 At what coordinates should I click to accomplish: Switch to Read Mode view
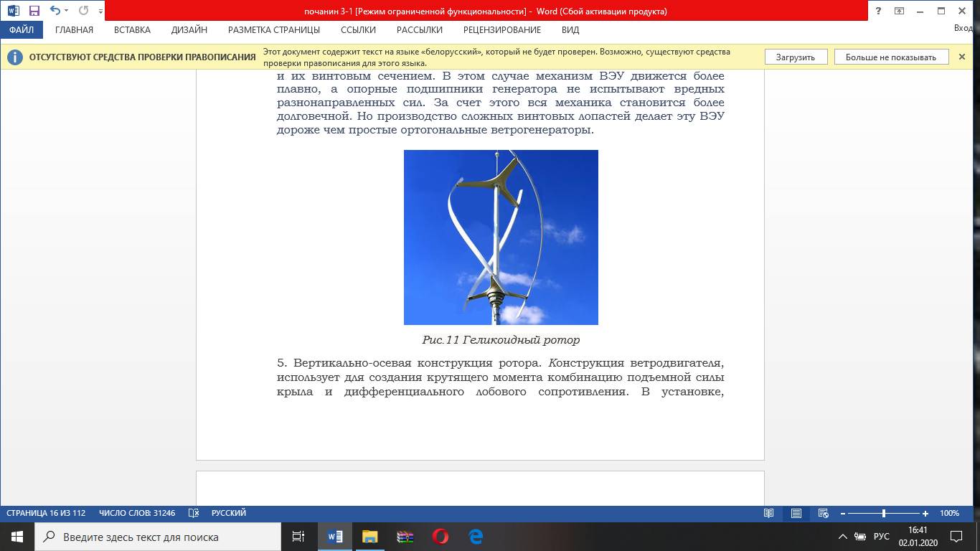coord(769,514)
